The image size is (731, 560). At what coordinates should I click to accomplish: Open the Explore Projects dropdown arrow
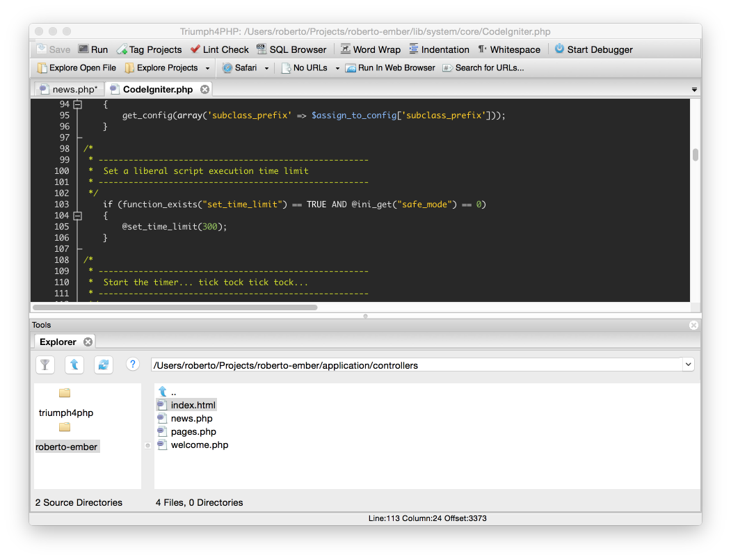point(207,68)
